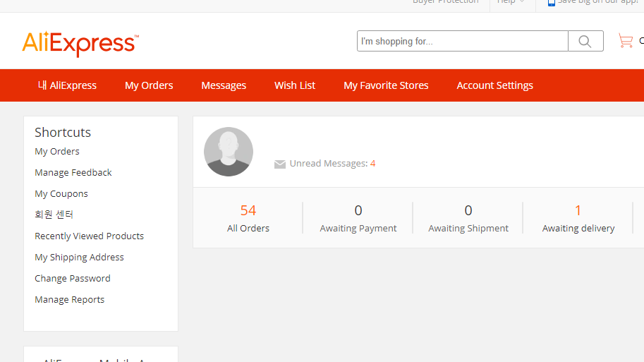Screen dimensions: 644x362
Task: Click the profile avatar picture
Action: click(229, 152)
